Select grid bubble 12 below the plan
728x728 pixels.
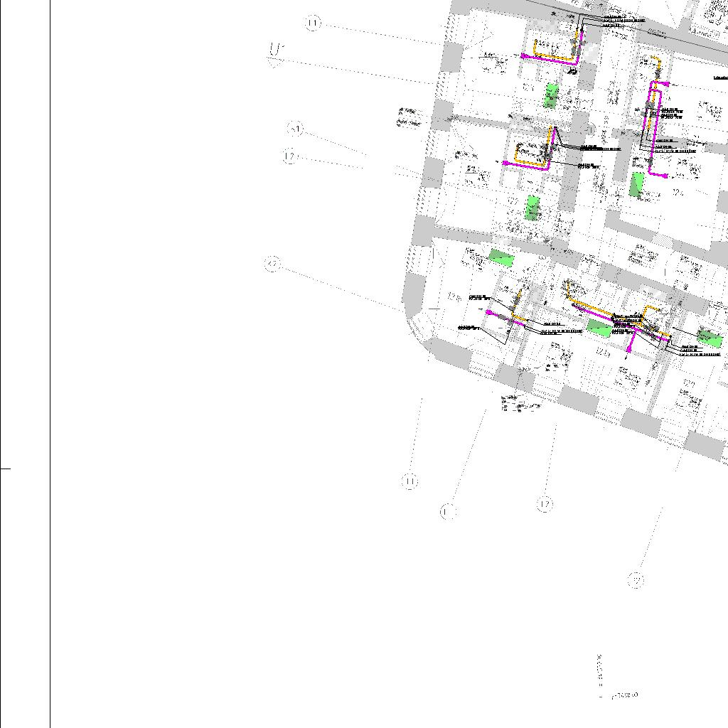click(x=545, y=504)
